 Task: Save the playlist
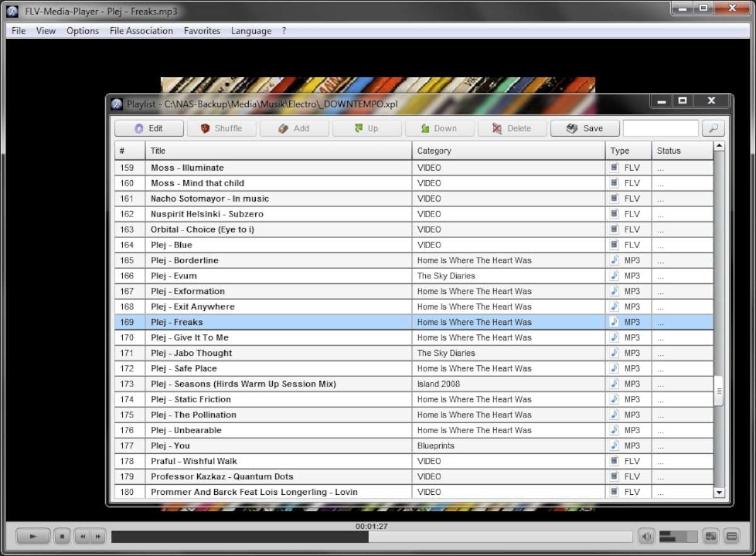coord(585,128)
